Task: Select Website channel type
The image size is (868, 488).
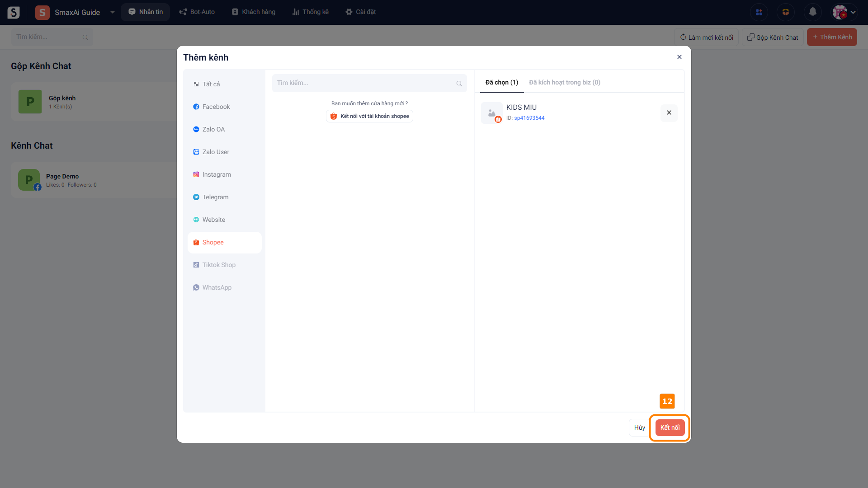Action: coord(213,220)
